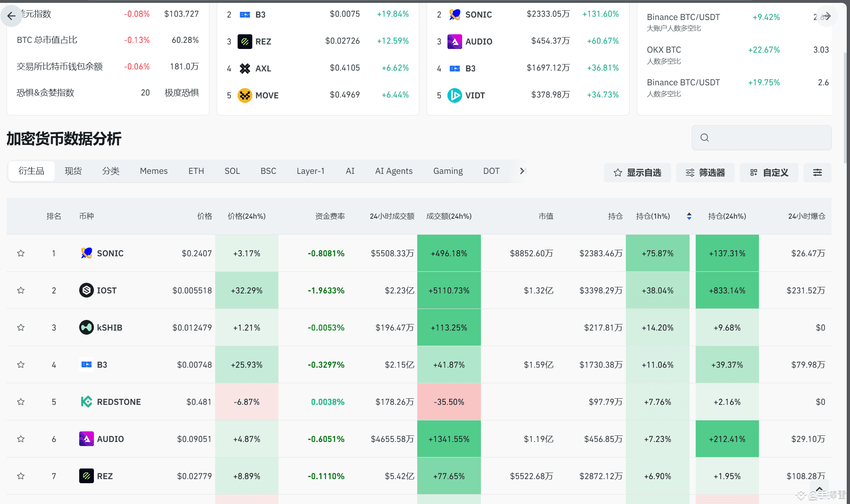Click the VIDT icon in the gainers list

tap(454, 95)
